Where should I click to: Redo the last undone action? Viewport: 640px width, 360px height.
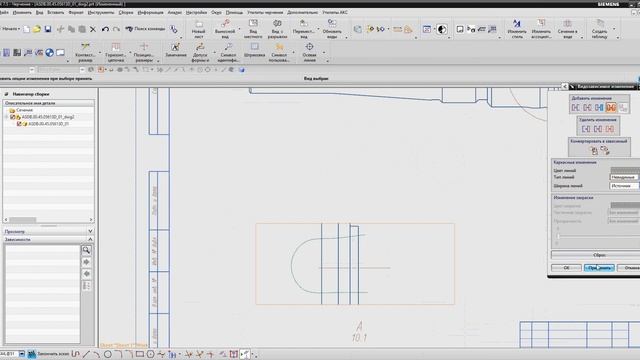click(x=116, y=29)
